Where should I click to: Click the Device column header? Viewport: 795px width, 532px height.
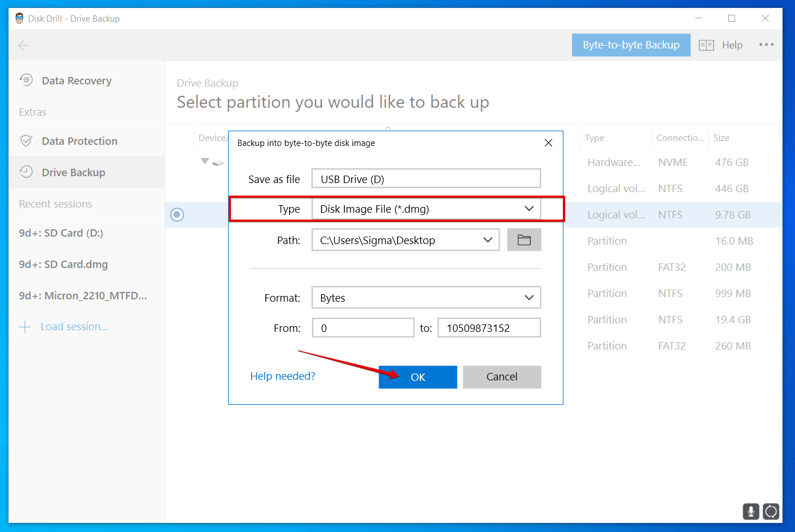pos(213,137)
